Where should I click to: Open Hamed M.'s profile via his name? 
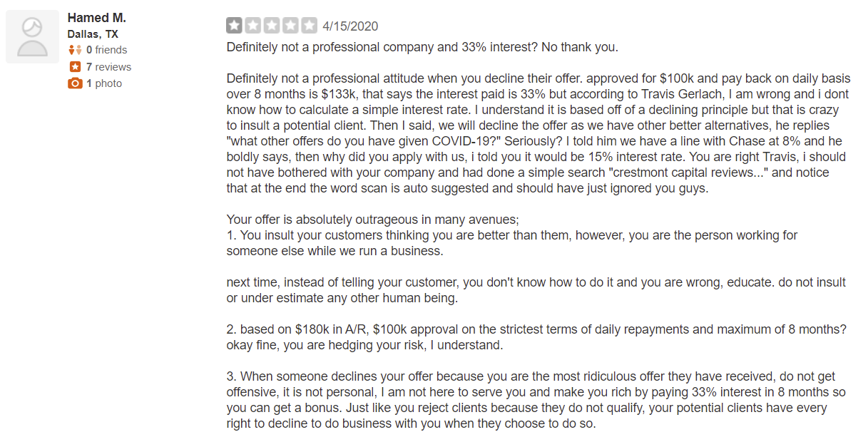pos(97,18)
